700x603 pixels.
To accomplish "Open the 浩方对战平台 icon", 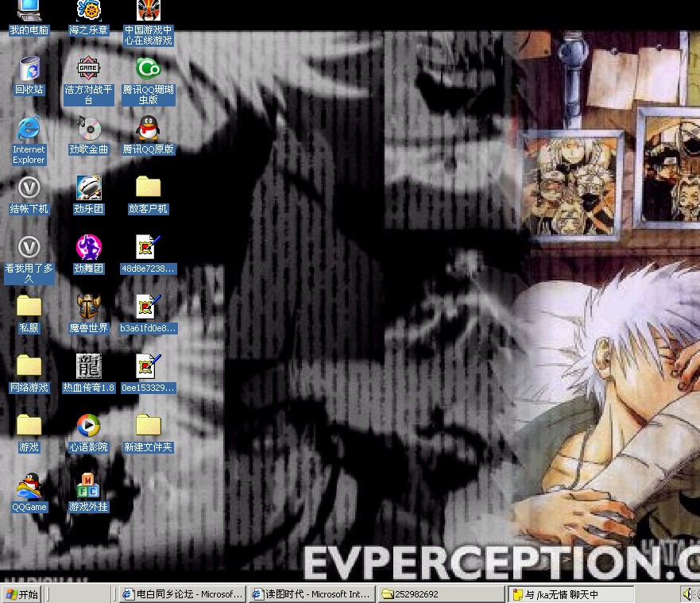I will click(x=88, y=69).
